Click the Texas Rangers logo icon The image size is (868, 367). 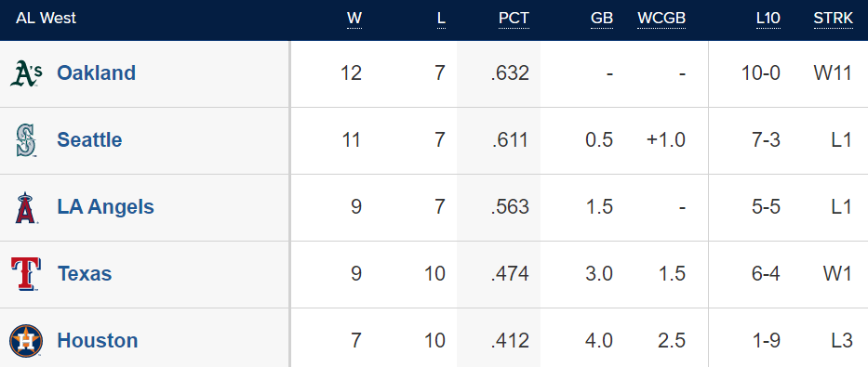(x=25, y=274)
